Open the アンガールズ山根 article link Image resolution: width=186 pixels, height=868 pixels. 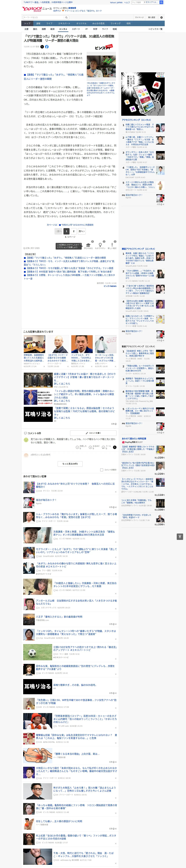[x=76, y=602]
